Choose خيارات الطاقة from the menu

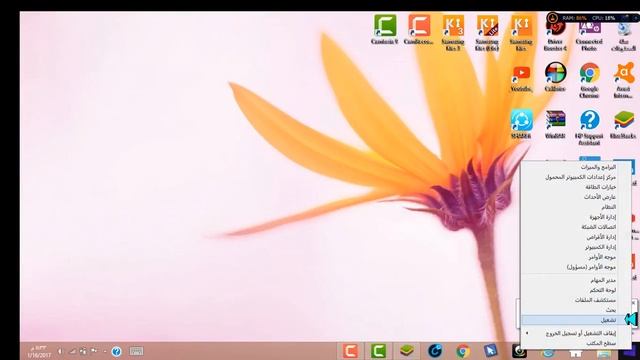pyautogui.click(x=576, y=187)
